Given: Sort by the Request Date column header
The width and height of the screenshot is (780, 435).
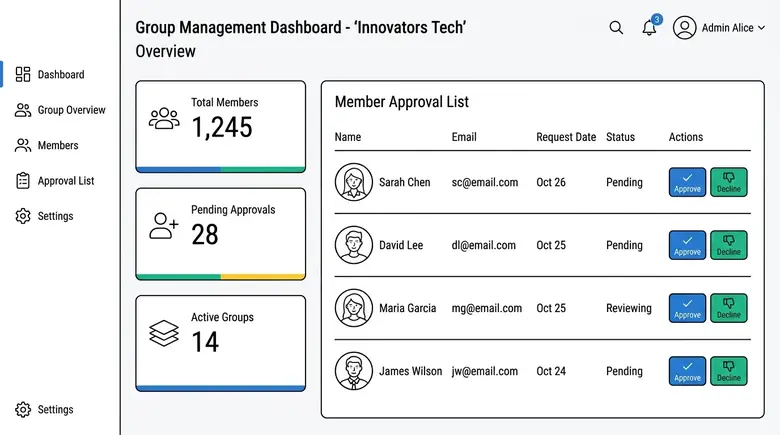Looking at the screenshot, I should point(566,137).
